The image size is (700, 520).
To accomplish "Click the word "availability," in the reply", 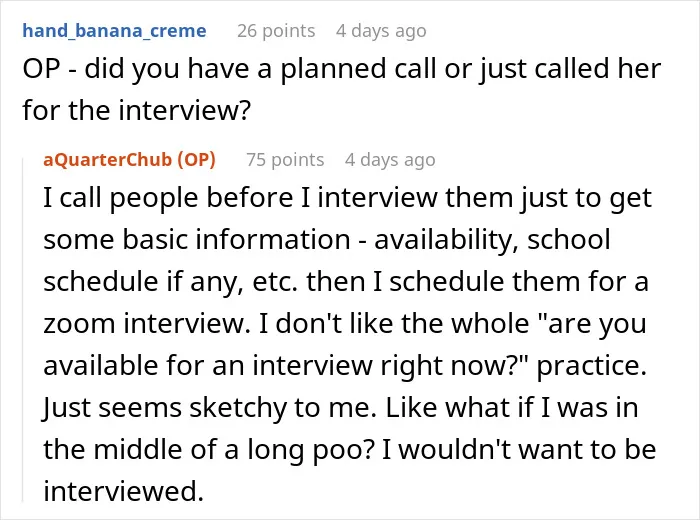I will (446, 241).
